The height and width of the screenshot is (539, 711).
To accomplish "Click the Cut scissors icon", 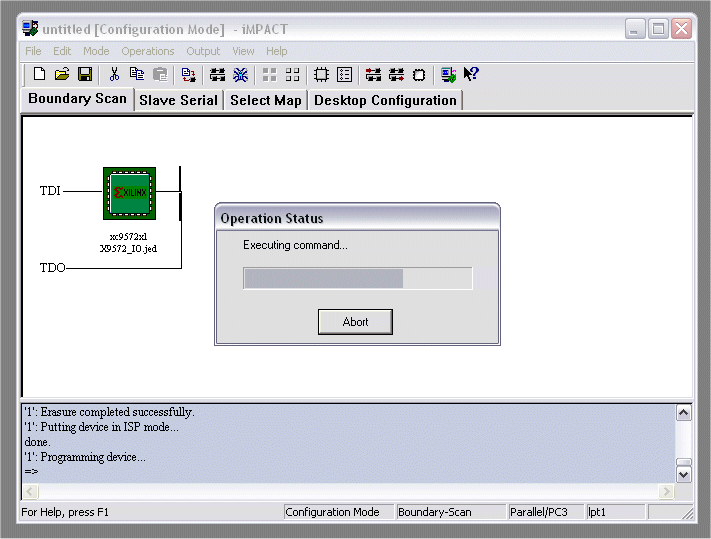I will tap(114, 74).
